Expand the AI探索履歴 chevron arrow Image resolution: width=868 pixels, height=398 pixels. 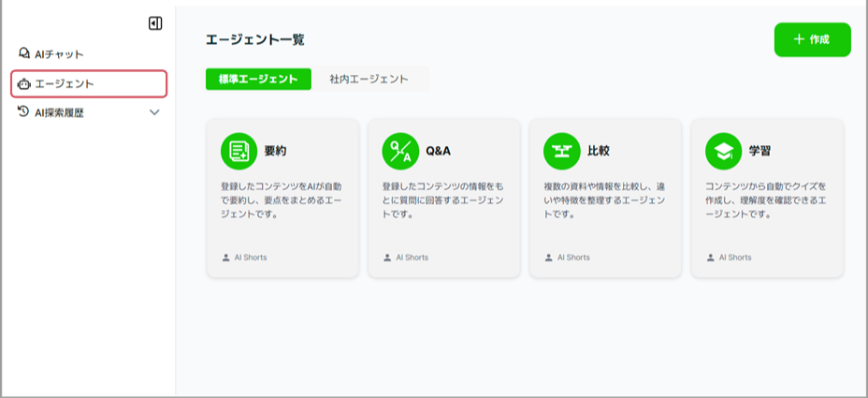tap(154, 112)
